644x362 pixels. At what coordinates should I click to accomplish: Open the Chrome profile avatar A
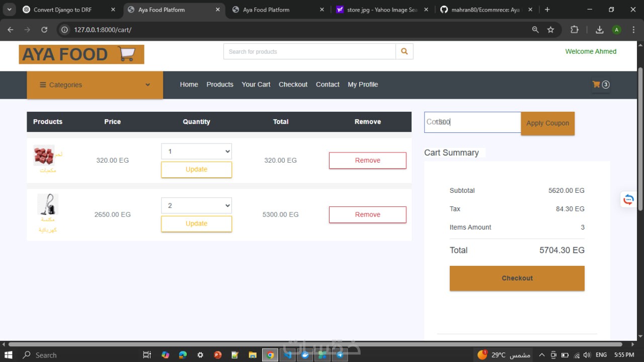tap(616, 30)
